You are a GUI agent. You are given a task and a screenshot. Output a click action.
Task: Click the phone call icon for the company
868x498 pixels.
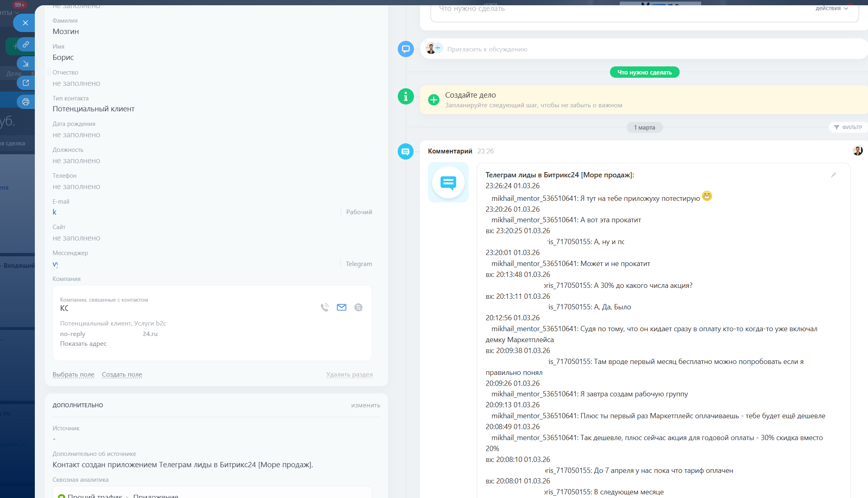pos(324,307)
